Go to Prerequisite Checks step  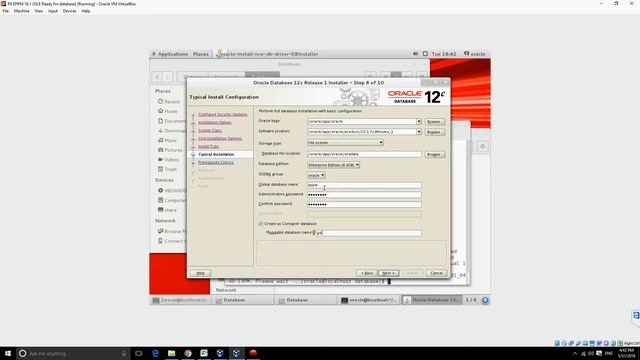point(216,162)
